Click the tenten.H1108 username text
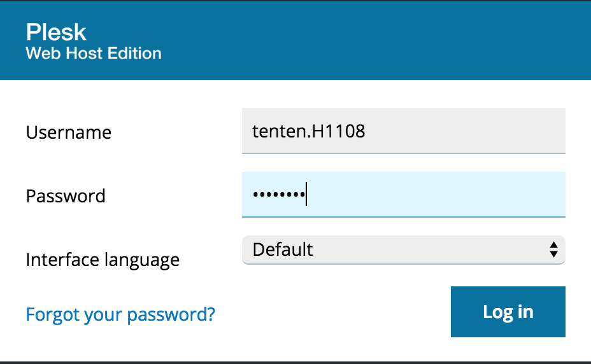 309,131
